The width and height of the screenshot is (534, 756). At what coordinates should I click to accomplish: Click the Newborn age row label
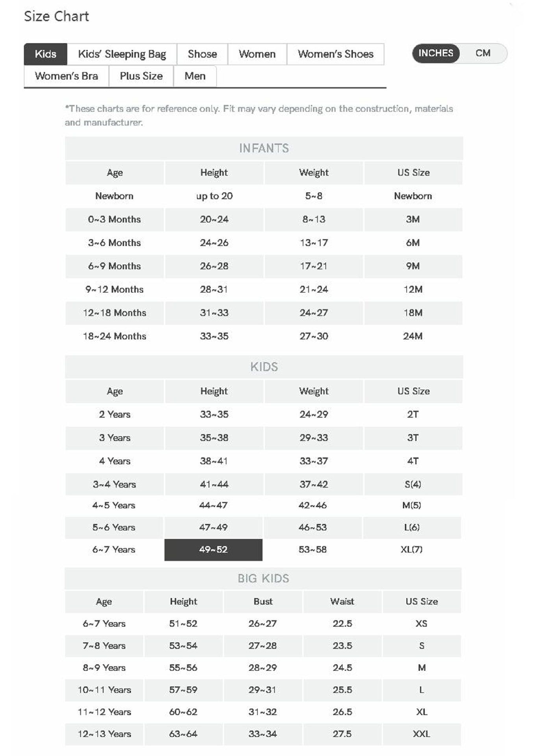click(x=114, y=196)
